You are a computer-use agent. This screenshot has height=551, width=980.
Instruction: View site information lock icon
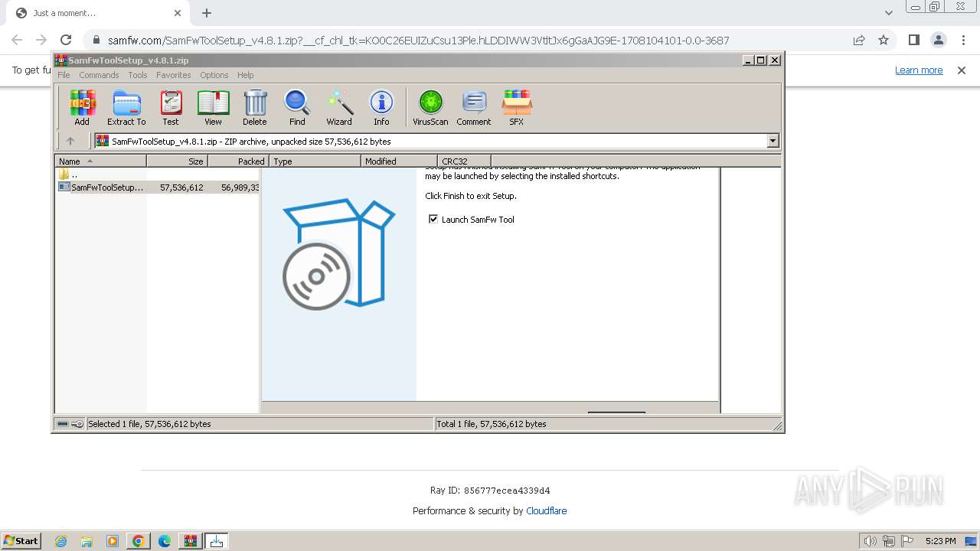96,40
